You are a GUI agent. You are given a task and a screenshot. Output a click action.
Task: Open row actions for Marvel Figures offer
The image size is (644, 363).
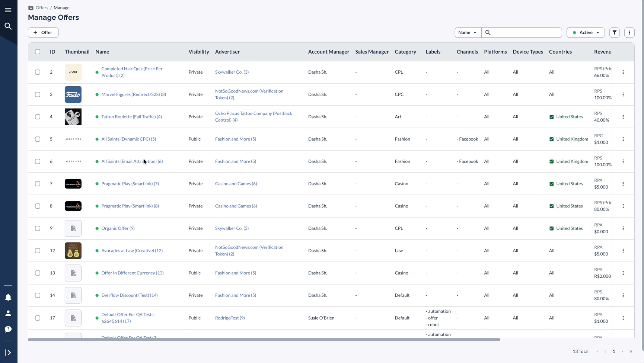[x=623, y=94]
